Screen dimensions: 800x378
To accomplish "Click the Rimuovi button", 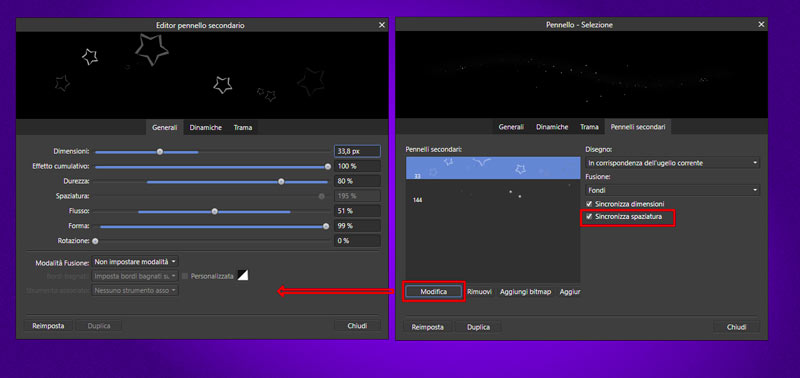I will (480, 292).
